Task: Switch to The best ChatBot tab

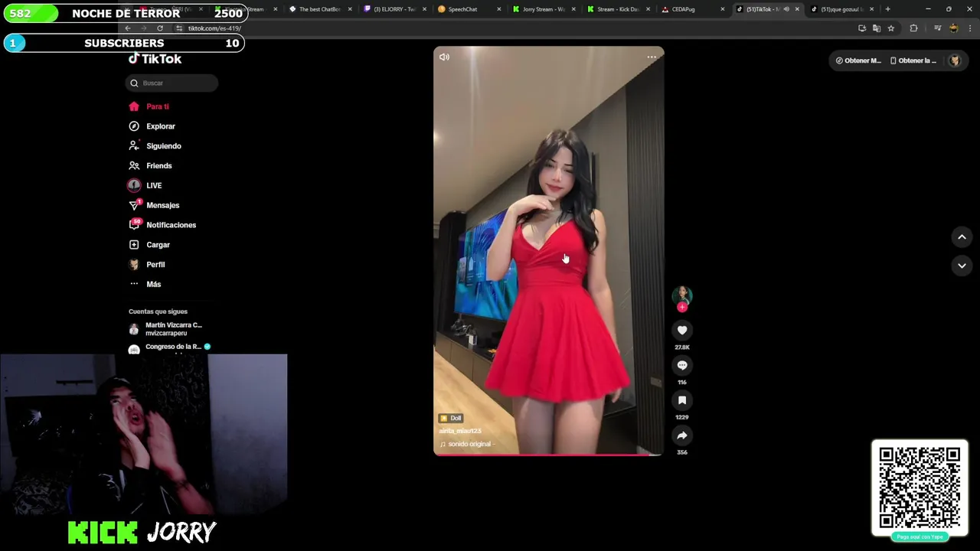Action: pyautogui.click(x=319, y=9)
